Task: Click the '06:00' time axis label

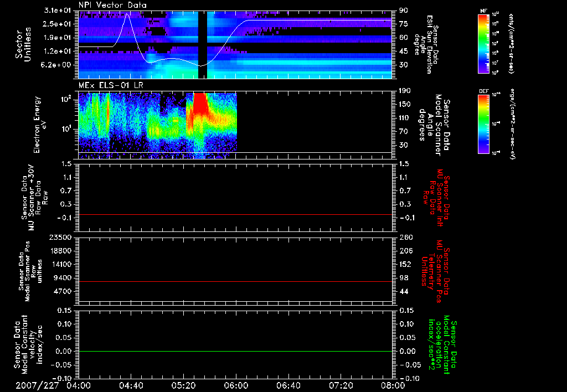Action: tap(236, 385)
